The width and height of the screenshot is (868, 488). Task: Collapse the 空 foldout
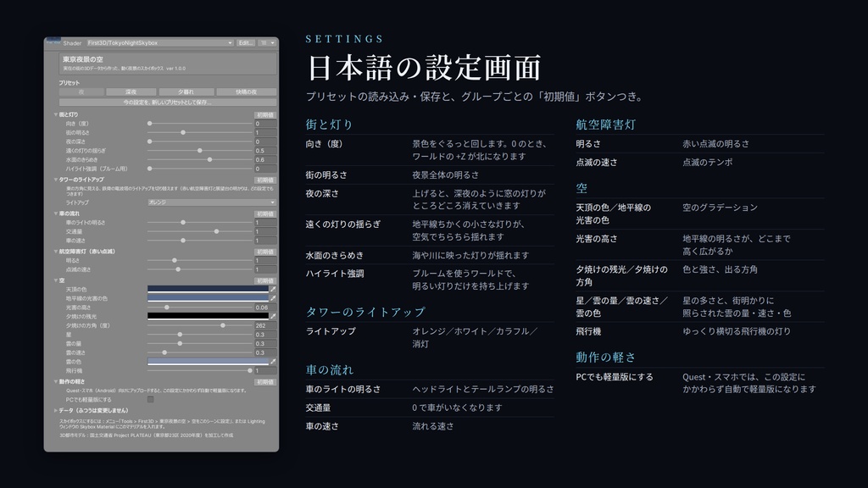point(56,280)
